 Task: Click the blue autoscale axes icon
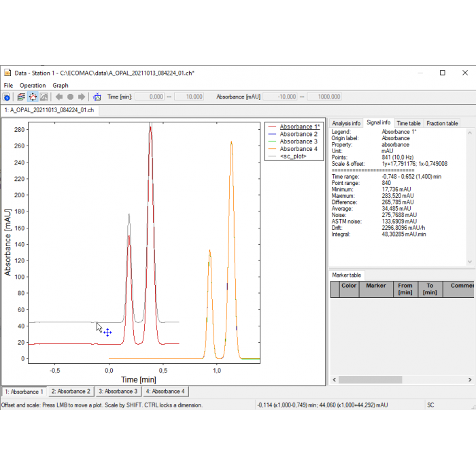[x=97, y=97]
